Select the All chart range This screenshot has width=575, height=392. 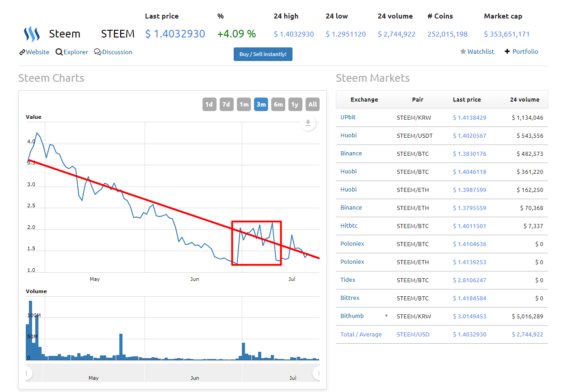(312, 104)
